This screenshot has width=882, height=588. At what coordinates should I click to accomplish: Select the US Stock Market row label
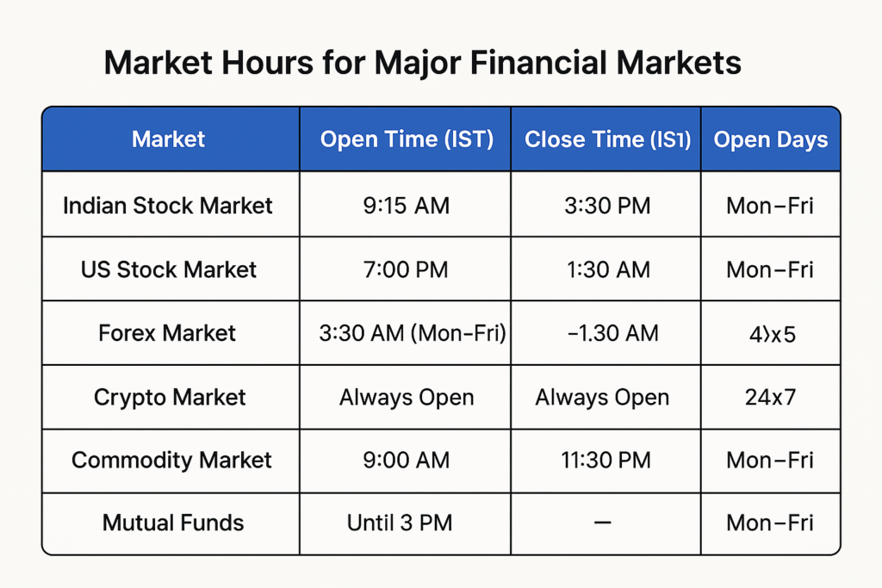168,269
